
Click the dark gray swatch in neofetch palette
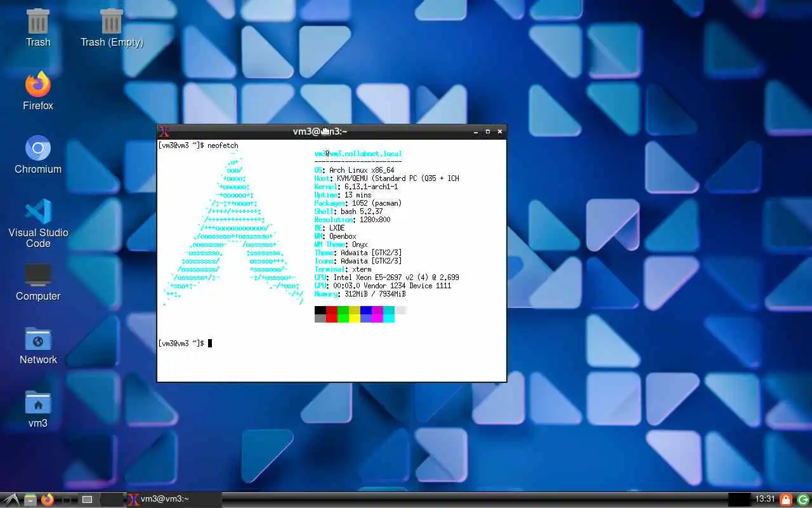[x=320, y=318]
